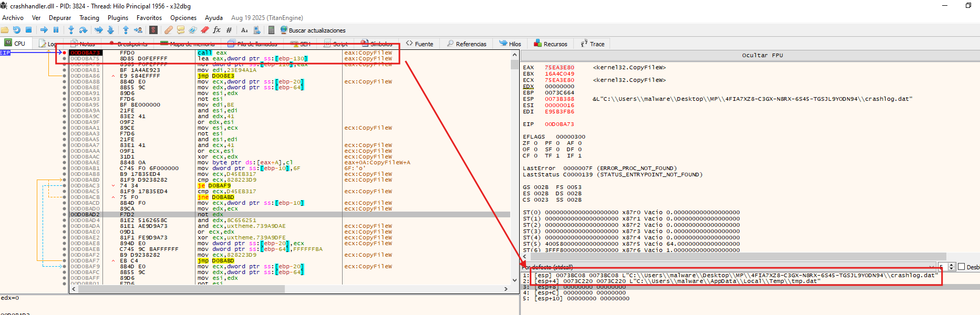Click the Ocultar FPU button

click(x=762, y=55)
